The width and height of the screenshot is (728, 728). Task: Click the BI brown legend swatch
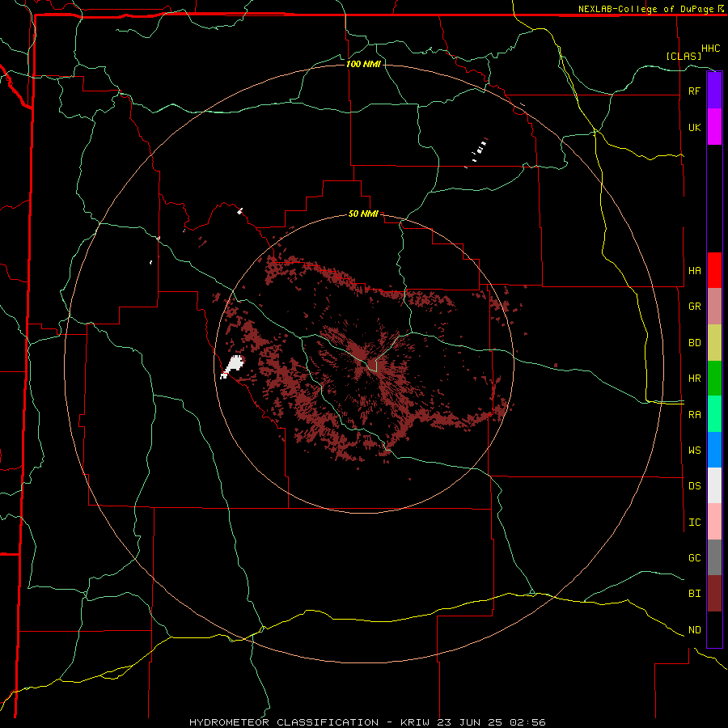click(714, 594)
